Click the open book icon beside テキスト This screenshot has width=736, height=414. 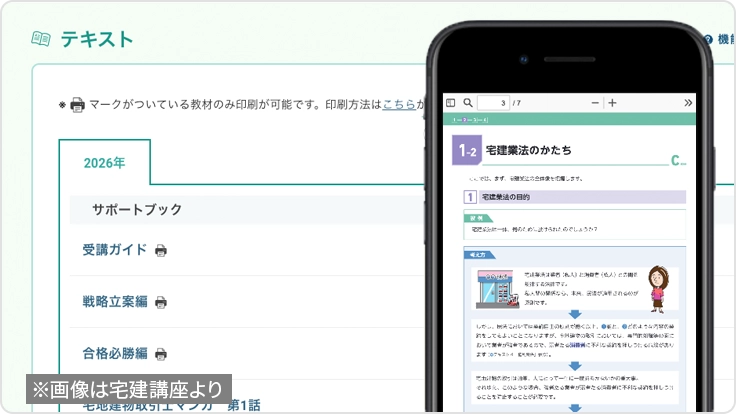[41, 39]
